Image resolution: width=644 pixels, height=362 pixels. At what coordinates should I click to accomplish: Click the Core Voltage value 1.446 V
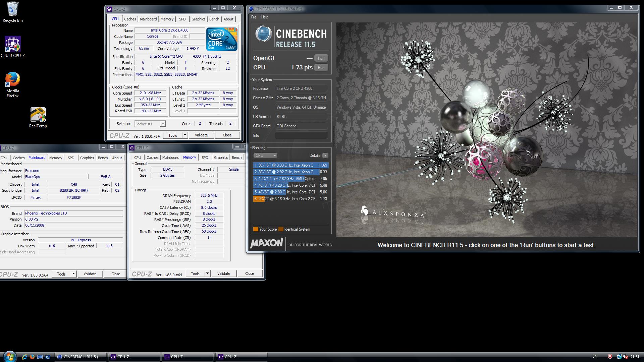pos(193,48)
